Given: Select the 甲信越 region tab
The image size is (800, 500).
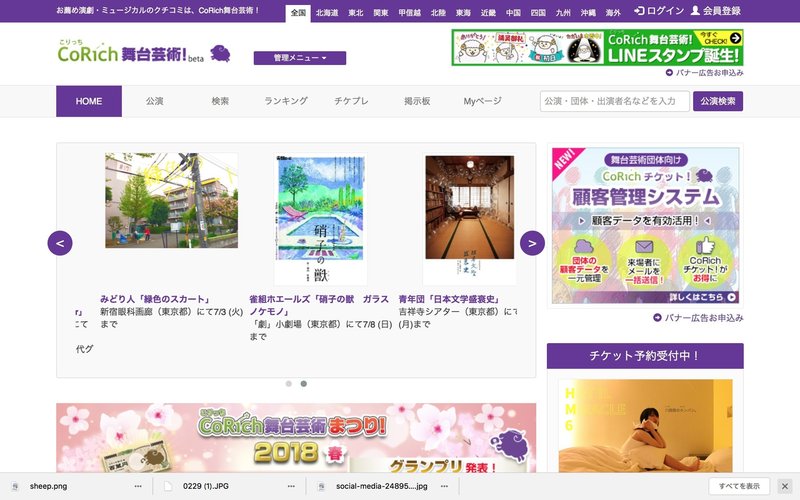Looking at the screenshot, I should pos(409,13).
